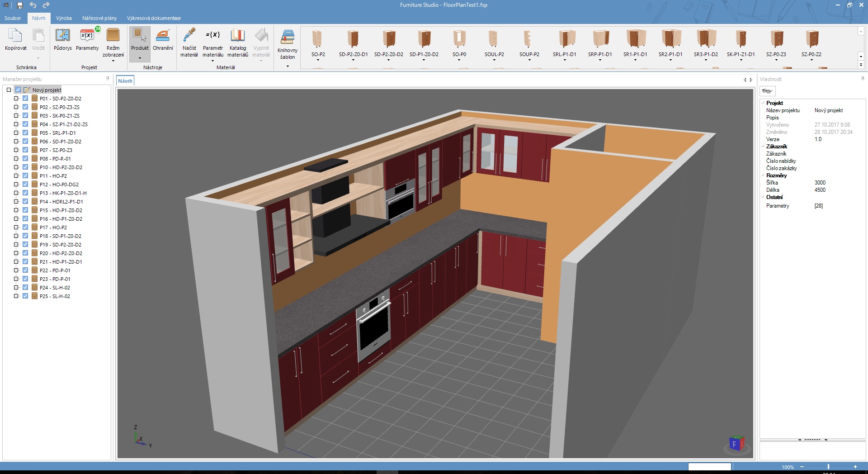Open the Režim zobrazení dropdown
The height and width of the screenshot is (474, 868).
[113, 44]
